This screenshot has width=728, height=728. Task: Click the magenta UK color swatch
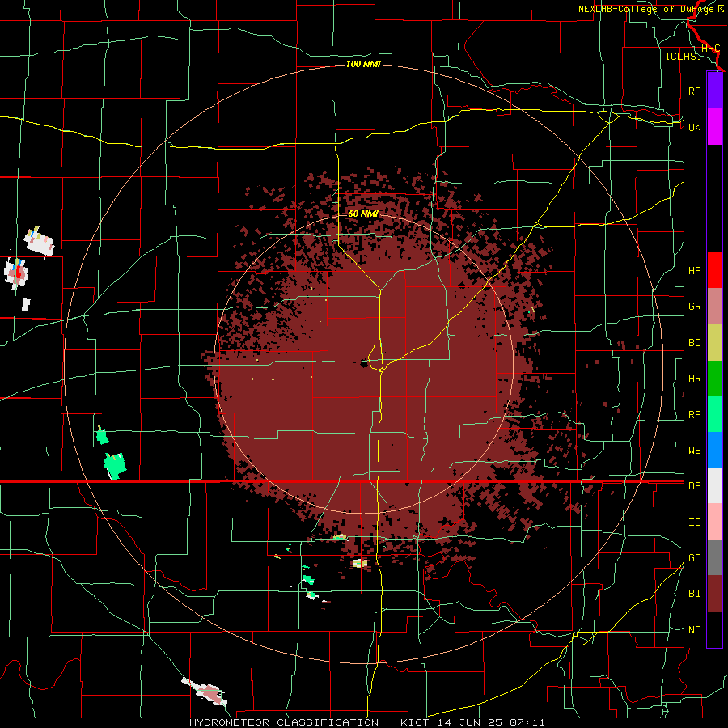[714, 127]
